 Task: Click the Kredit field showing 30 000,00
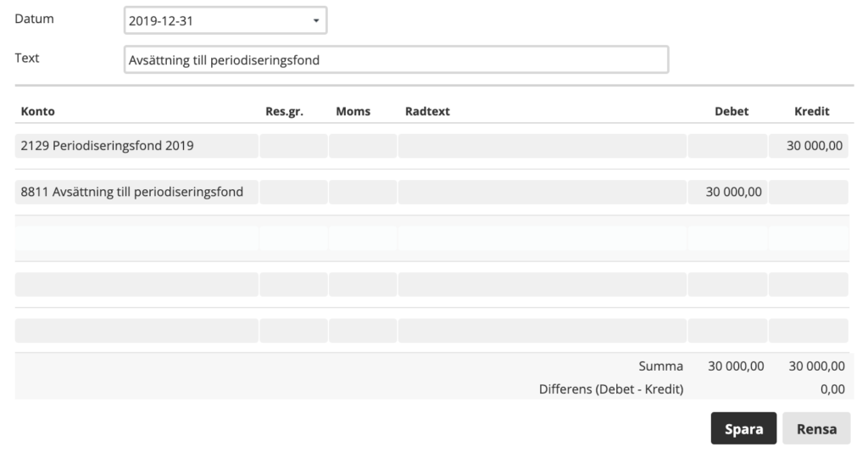click(809, 146)
